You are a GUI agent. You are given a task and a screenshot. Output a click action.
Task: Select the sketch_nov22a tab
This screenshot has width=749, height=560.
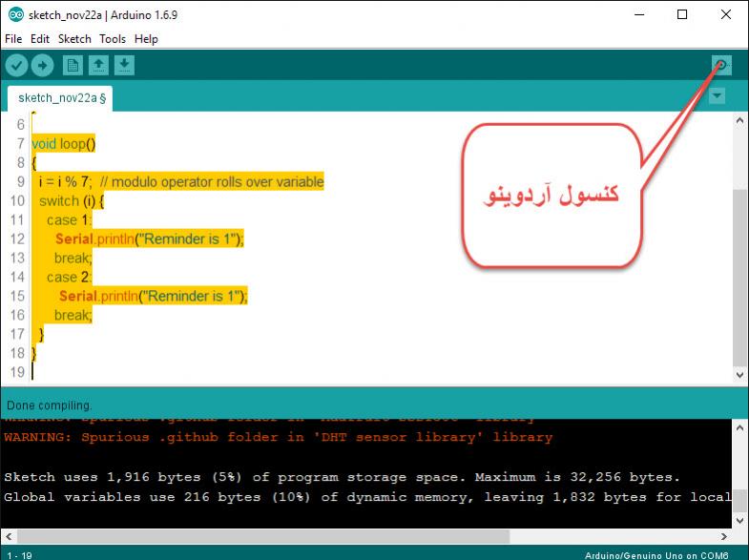(62, 97)
